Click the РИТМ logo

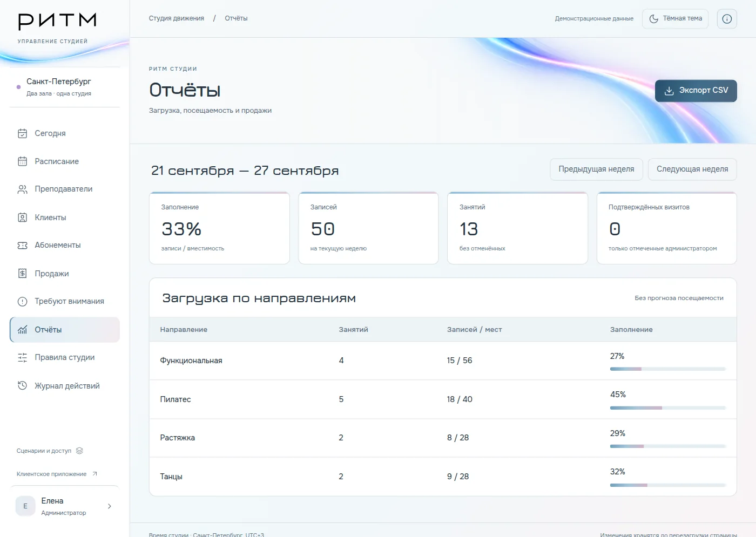(57, 22)
